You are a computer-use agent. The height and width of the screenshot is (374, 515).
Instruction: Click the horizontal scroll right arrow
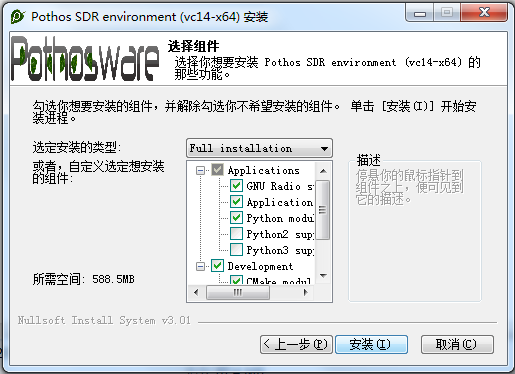coord(305,293)
